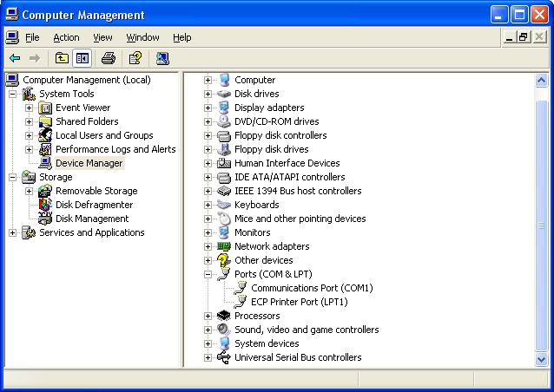Click the Mice and other pointing devices icon
The width and height of the screenshot is (554, 392).
point(224,219)
